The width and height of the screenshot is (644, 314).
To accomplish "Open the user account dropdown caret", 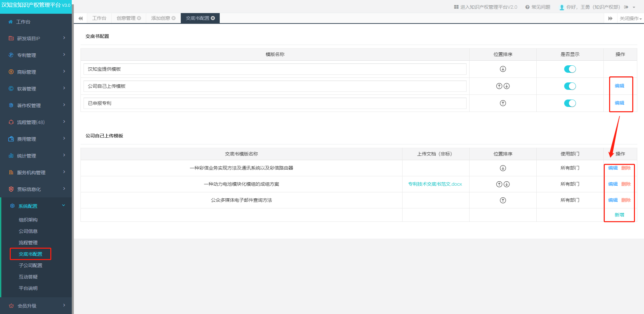I will pyautogui.click(x=634, y=7).
